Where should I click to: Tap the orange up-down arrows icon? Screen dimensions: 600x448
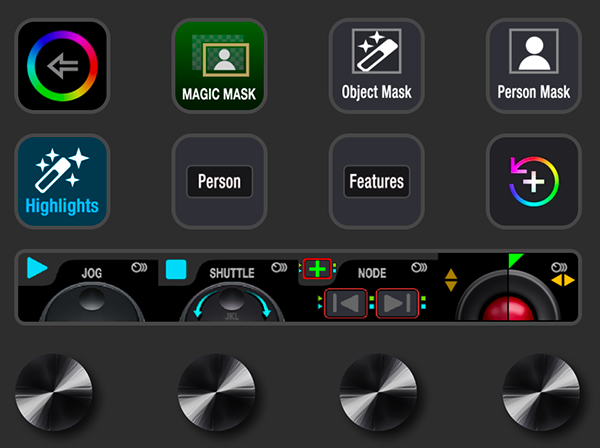[x=451, y=280]
